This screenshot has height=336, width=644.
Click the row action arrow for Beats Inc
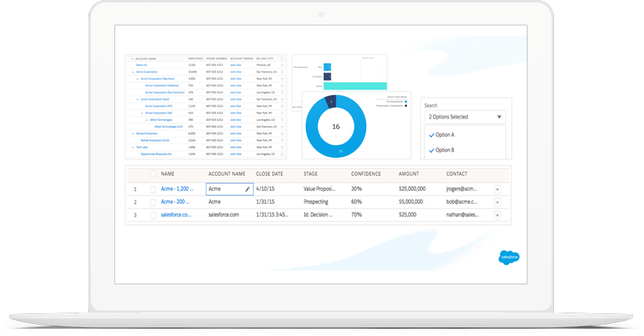[281, 65]
